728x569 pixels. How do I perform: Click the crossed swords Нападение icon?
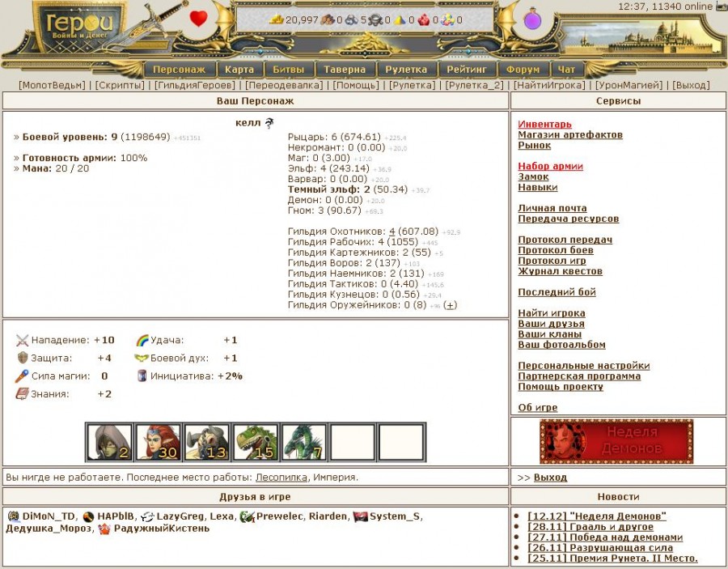click(22, 340)
